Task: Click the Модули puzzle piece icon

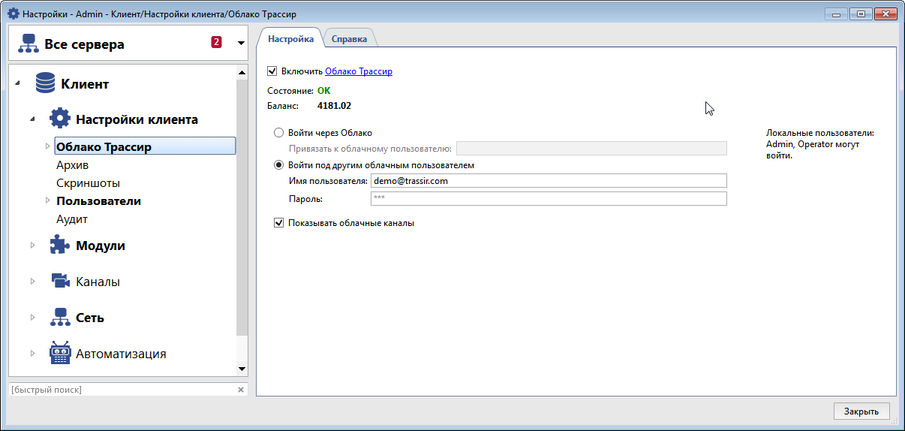Action: tap(60, 246)
